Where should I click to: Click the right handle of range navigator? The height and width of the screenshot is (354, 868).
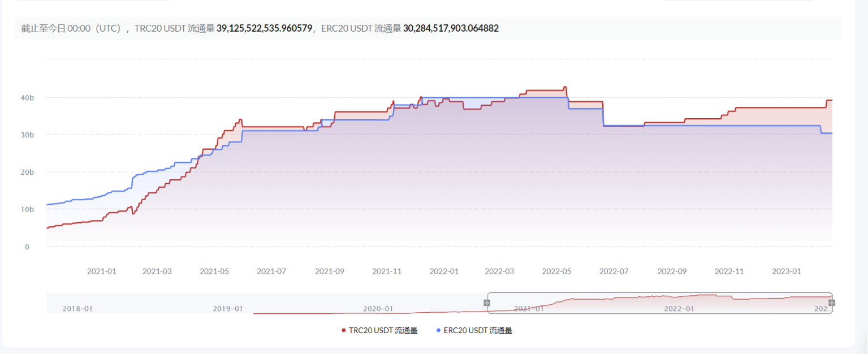831,303
